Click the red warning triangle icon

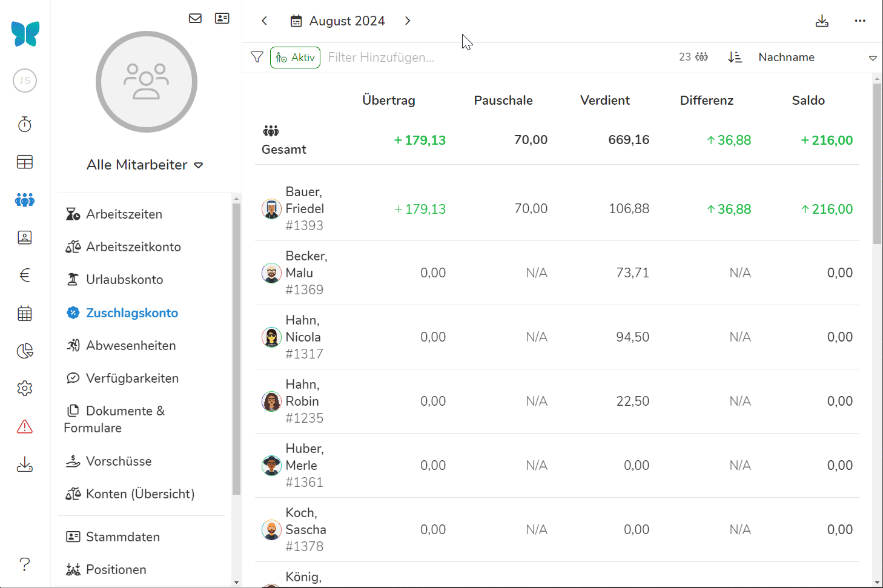[25, 427]
